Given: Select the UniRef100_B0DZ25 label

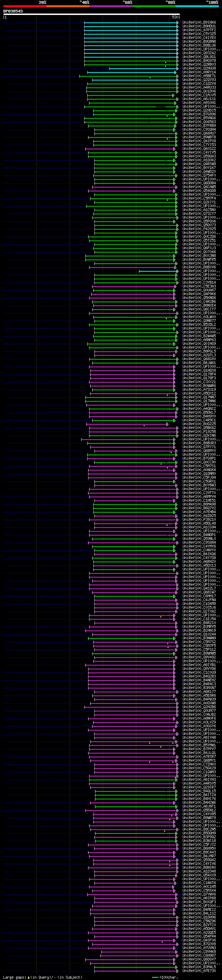Looking at the screenshot, I should pyautogui.click(x=199, y=424).
